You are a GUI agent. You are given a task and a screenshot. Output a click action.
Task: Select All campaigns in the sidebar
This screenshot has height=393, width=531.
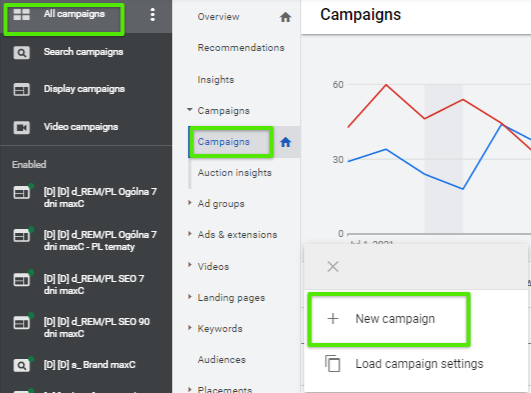click(x=74, y=14)
